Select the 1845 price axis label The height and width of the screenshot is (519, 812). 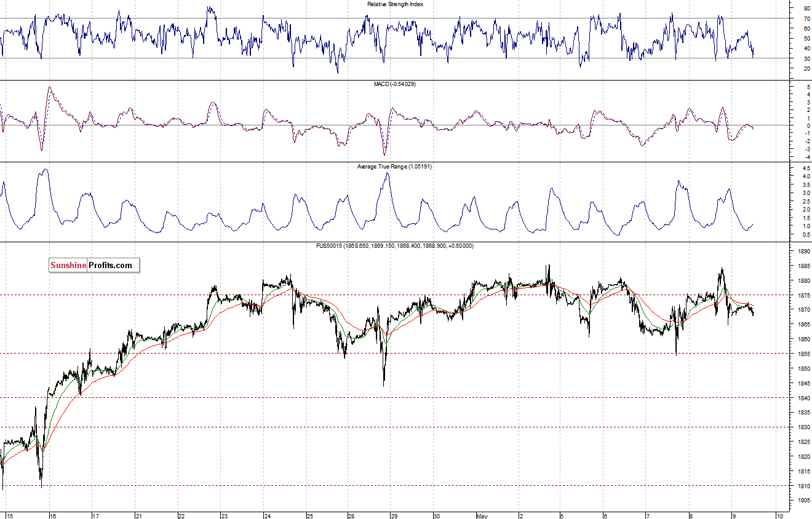tap(803, 383)
